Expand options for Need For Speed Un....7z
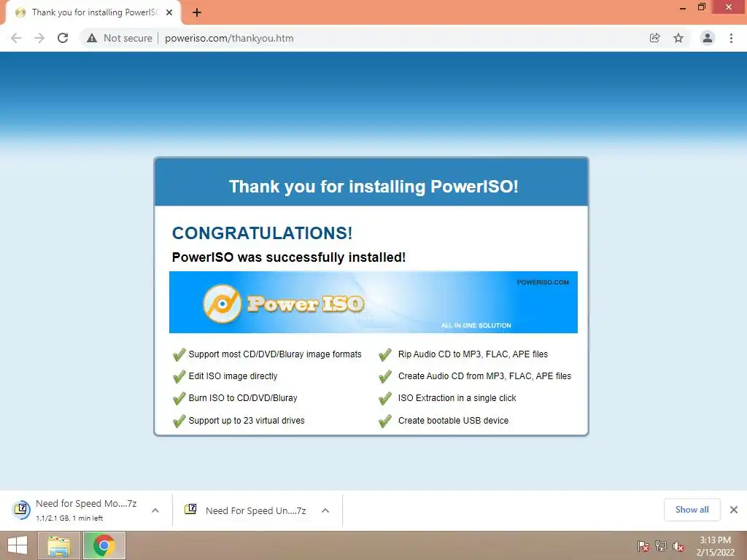 (x=325, y=510)
